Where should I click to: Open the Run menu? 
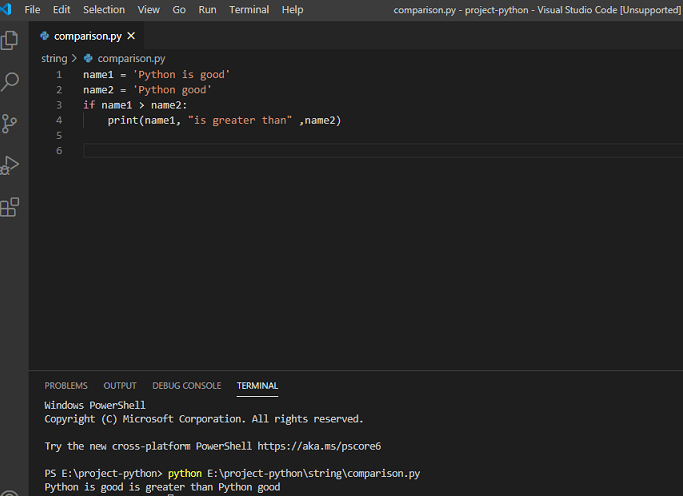207,10
